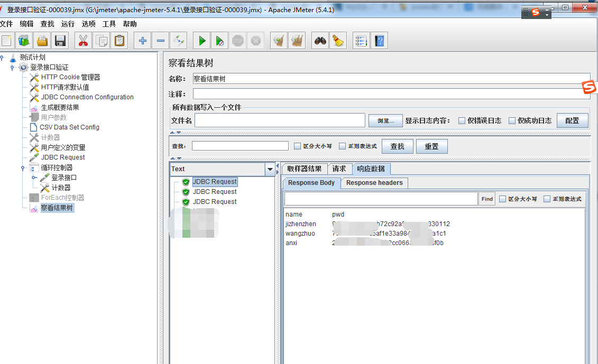Click the Clear results broom icon
Screen dimensions: 598x364
pos(279,41)
